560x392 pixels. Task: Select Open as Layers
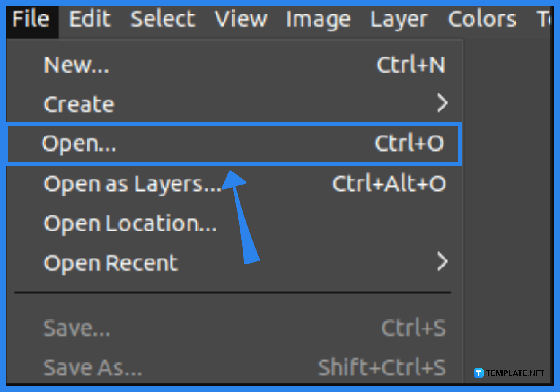[x=132, y=183]
